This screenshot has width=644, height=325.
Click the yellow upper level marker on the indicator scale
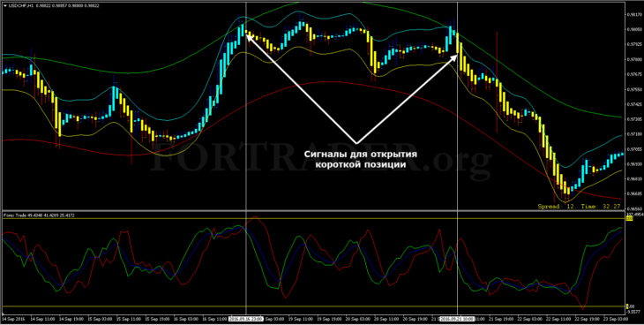click(x=629, y=218)
